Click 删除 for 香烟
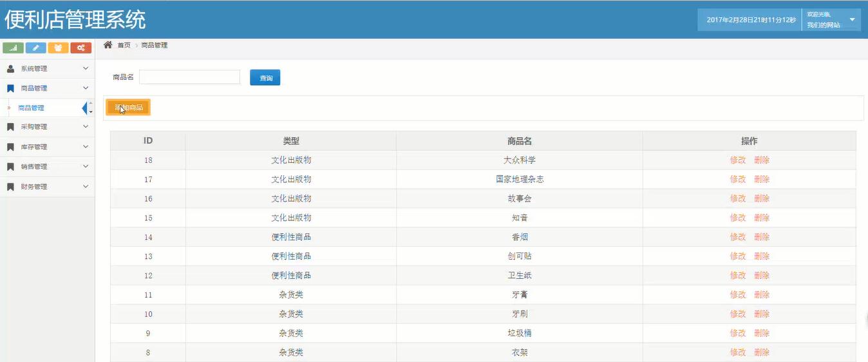The height and width of the screenshot is (362, 868). (762, 237)
